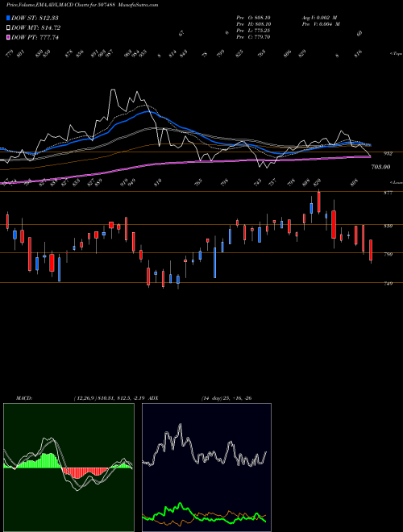
Task: Click the magenta DOW PT legend swatch
Action: [8, 37]
